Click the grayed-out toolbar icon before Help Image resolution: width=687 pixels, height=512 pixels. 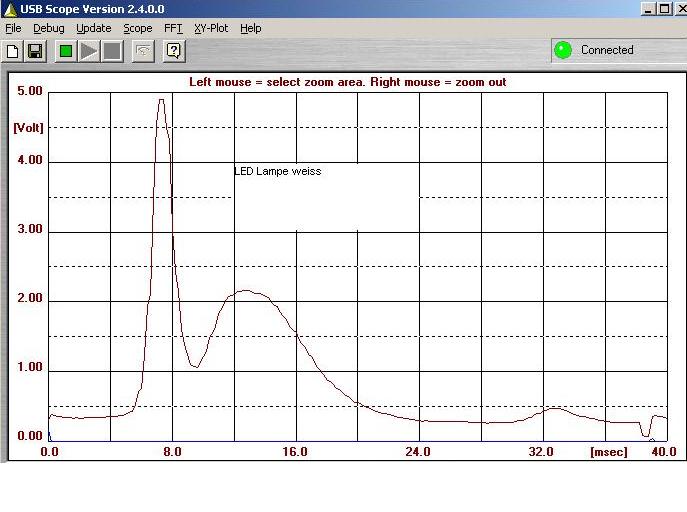pos(143,50)
